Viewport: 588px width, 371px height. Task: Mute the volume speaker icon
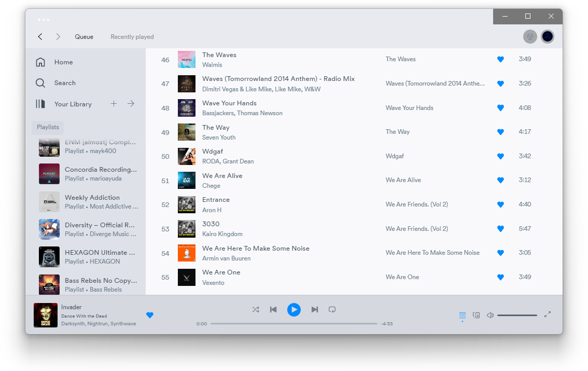coord(490,315)
